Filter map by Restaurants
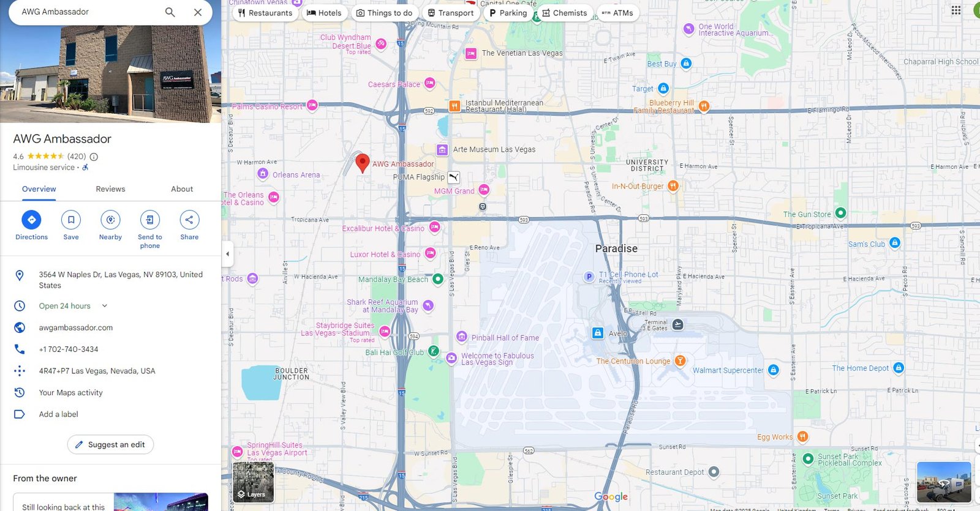Screen dimensions: 980x511 click(265, 13)
